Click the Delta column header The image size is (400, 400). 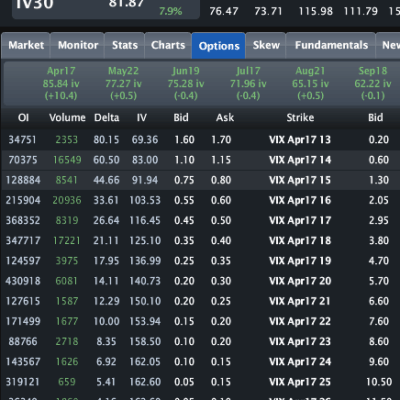[x=107, y=118]
